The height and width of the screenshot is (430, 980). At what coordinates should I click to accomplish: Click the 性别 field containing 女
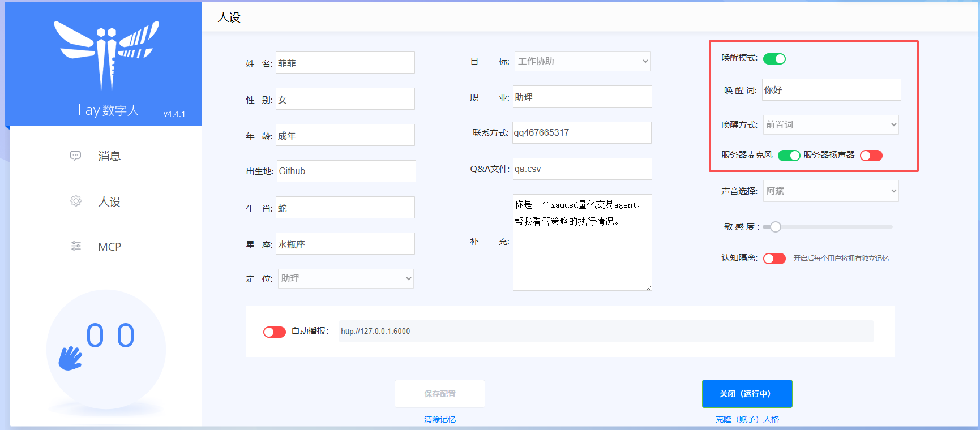tap(345, 99)
